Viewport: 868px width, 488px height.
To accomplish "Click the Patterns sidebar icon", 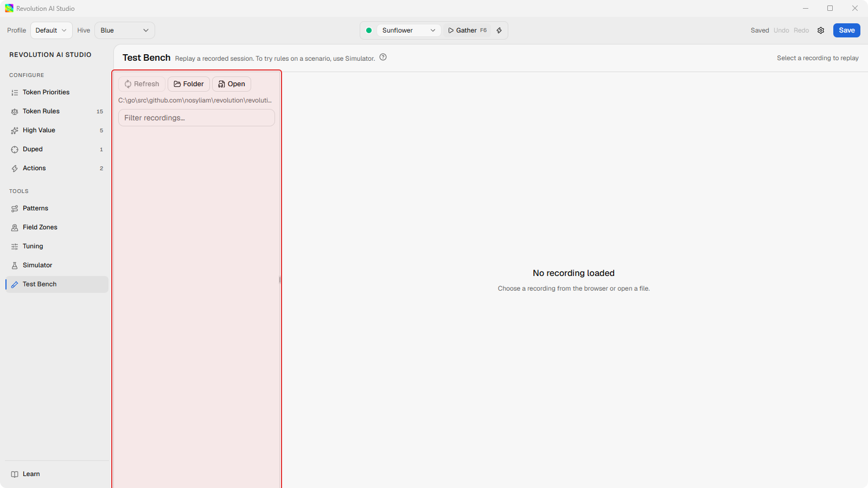I will (15, 209).
